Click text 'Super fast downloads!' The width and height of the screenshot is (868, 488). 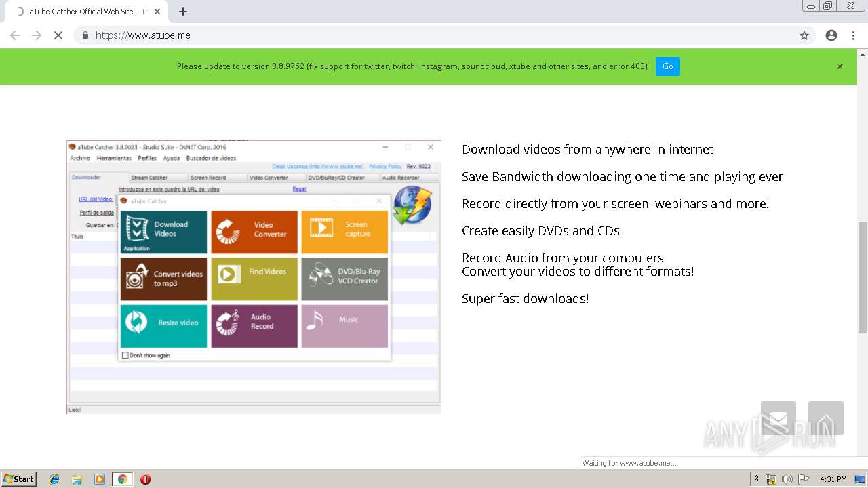click(526, 299)
